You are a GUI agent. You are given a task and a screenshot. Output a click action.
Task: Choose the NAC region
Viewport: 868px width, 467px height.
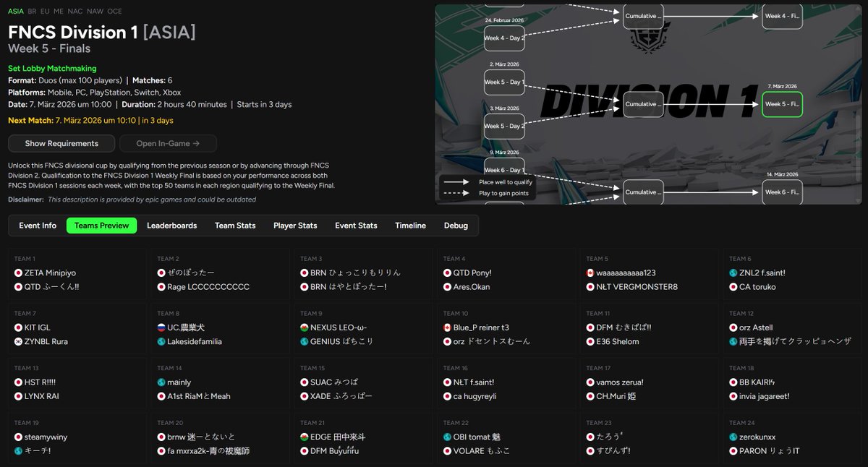pos(75,12)
